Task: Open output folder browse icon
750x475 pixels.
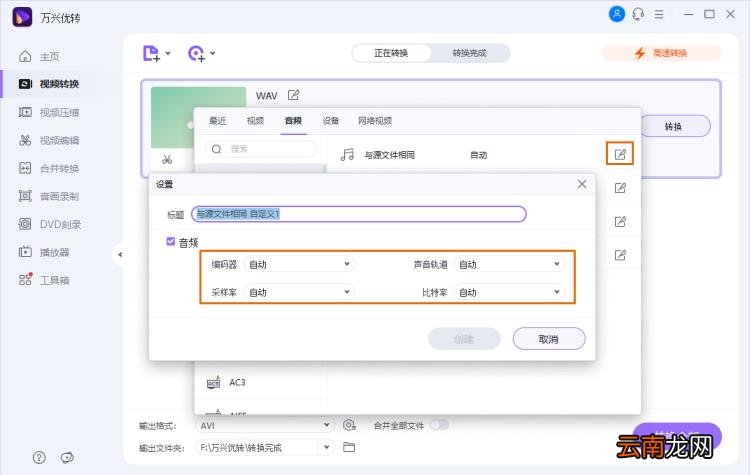Action: pyautogui.click(x=349, y=447)
